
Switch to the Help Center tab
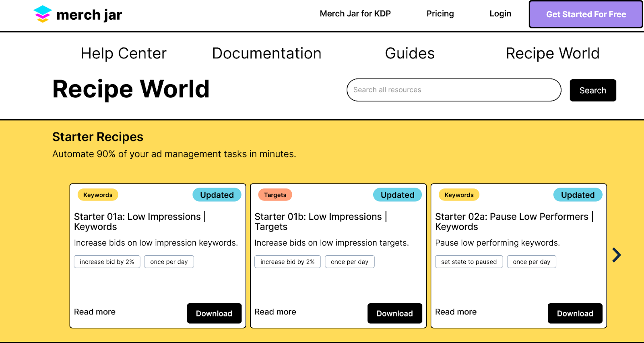coord(124,54)
